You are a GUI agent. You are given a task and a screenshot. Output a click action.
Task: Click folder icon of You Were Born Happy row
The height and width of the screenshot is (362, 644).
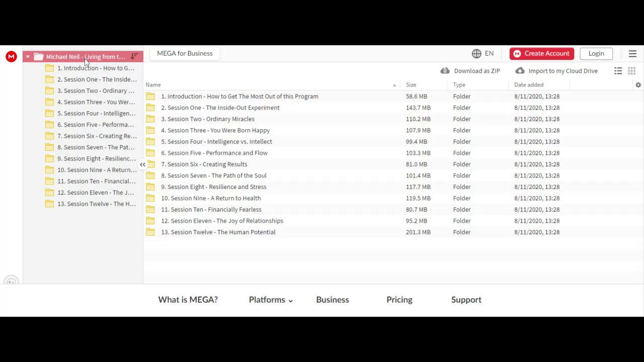tap(150, 130)
